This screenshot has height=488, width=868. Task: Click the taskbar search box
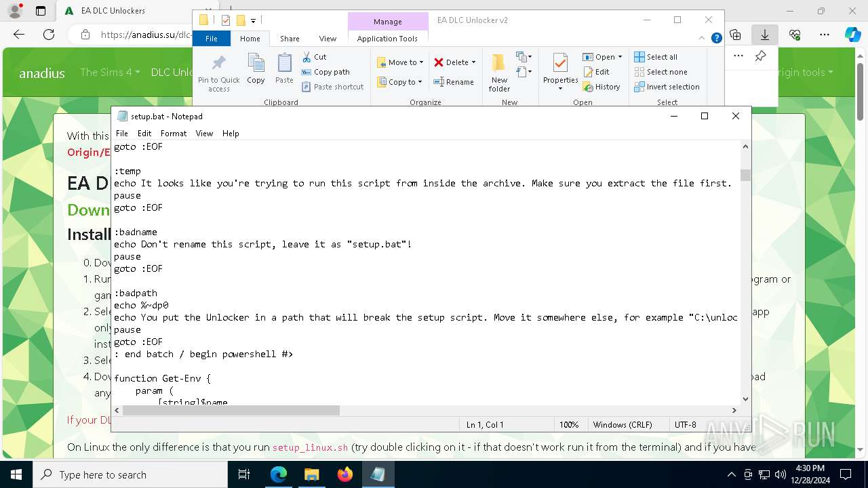point(130,474)
